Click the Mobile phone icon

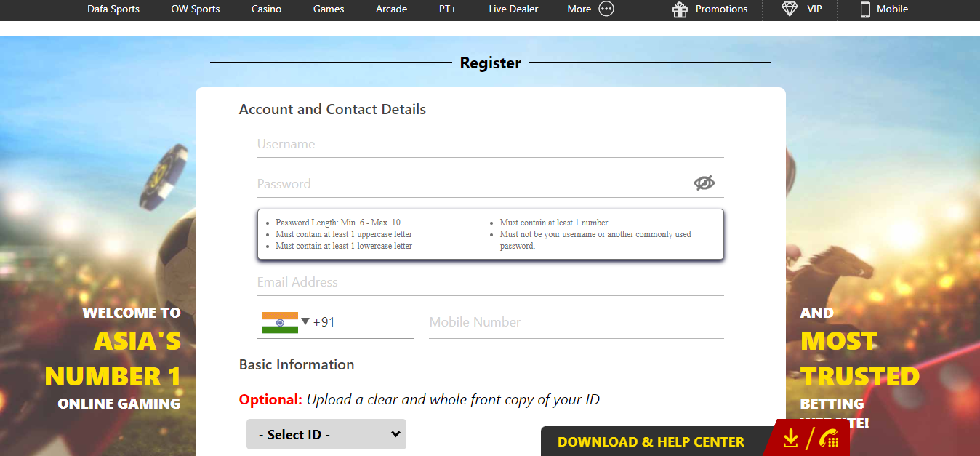pyautogui.click(x=865, y=9)
